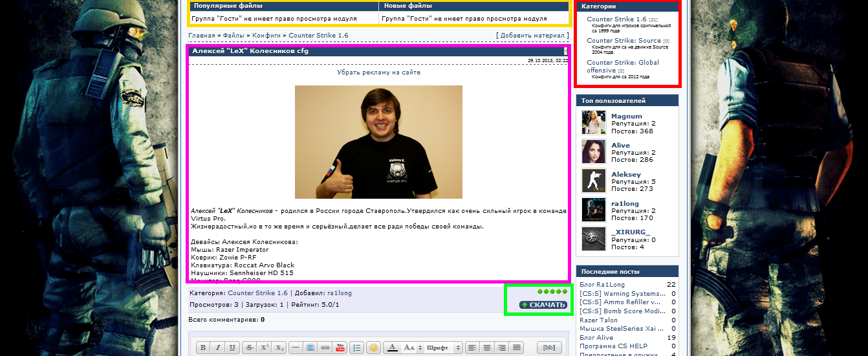This screenshot has width=868, height=356.
Task: Click the Всего комментариев count text
Action: pos(226,320)
